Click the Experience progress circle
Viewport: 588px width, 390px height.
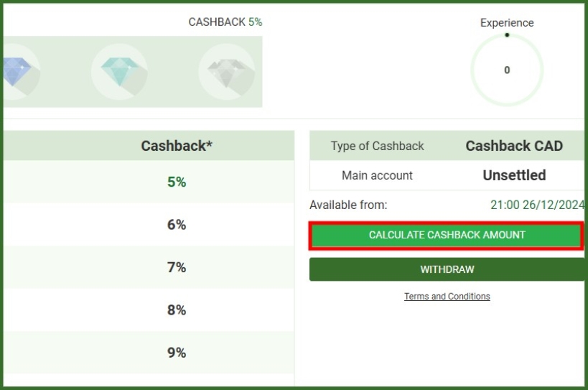(x=507, y=70)
